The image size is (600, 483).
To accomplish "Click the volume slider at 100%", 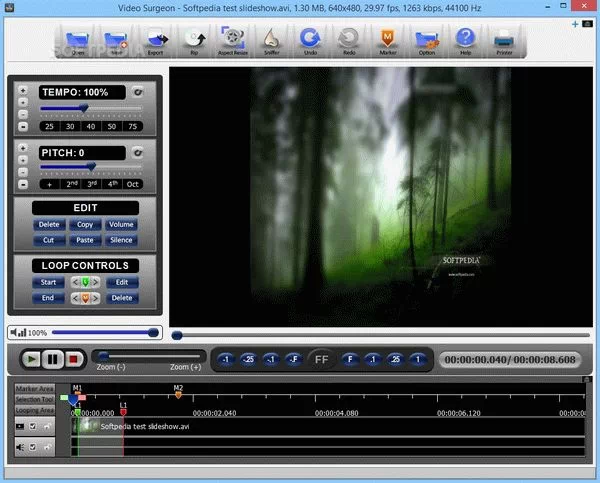I will tap(152, 332).
